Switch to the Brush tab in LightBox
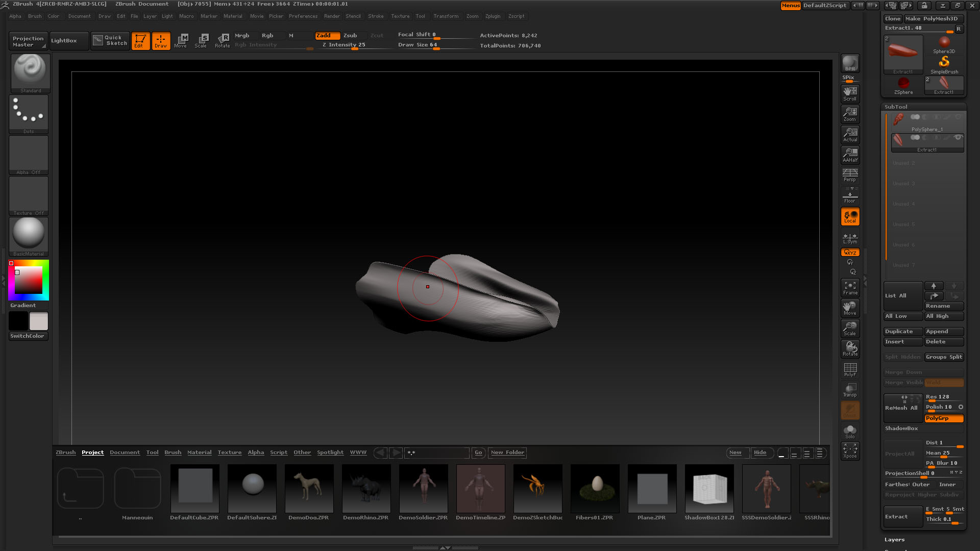The width and height of the screenshot is (980, 551). [x=173, y=453]
